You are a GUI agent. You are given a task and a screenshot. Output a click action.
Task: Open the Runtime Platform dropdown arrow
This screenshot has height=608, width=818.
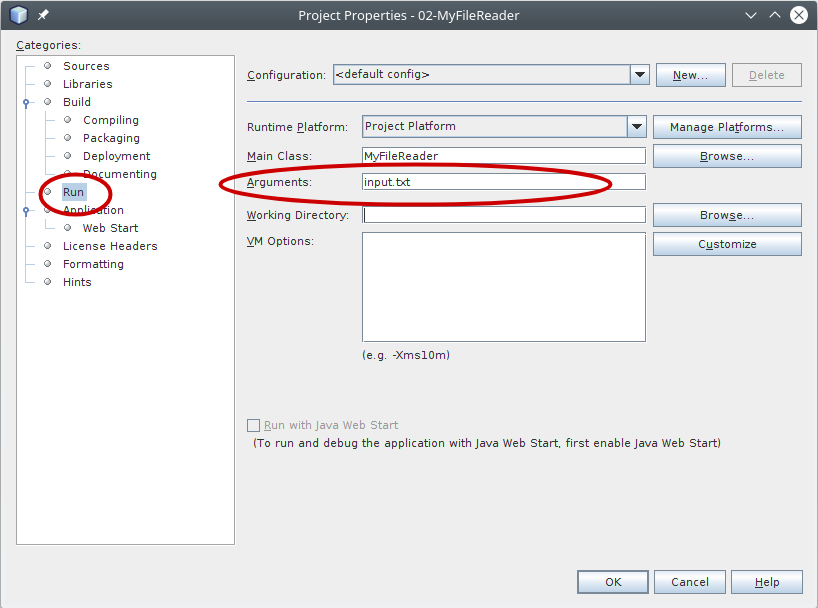[636, 127]
